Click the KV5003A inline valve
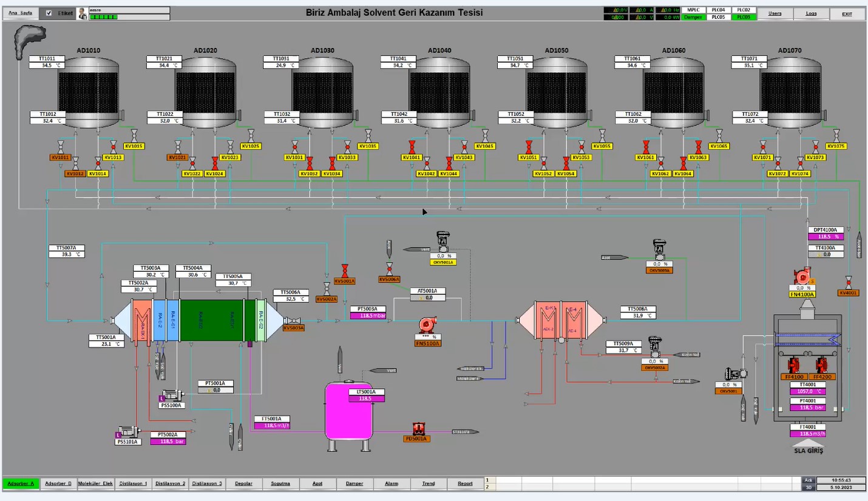 293,320
